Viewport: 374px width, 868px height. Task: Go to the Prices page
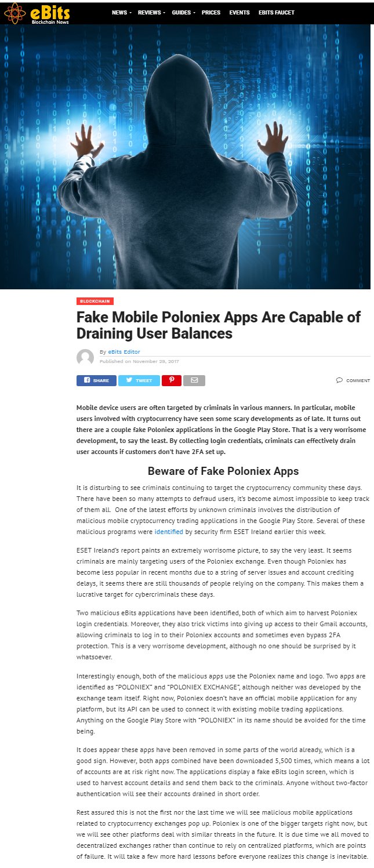point(211,13)
